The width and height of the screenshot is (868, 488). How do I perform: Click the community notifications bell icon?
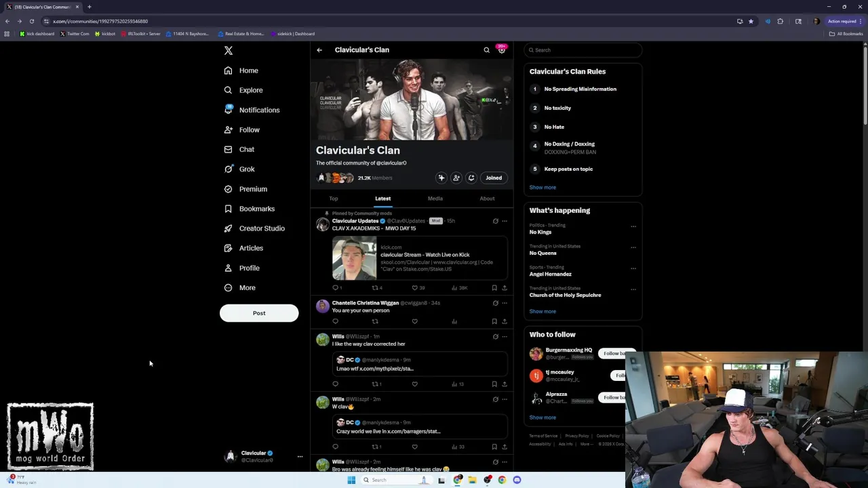(x=471, y=178)
